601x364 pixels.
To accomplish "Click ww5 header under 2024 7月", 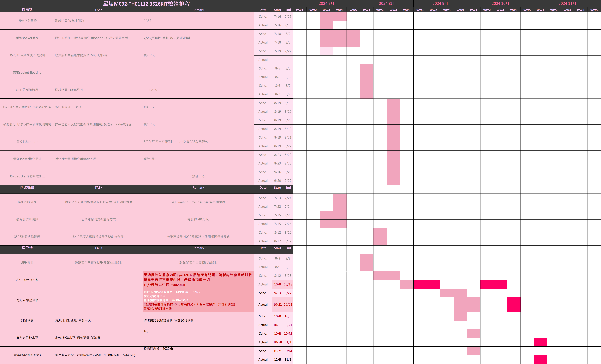I will click(x=353, y=10).
